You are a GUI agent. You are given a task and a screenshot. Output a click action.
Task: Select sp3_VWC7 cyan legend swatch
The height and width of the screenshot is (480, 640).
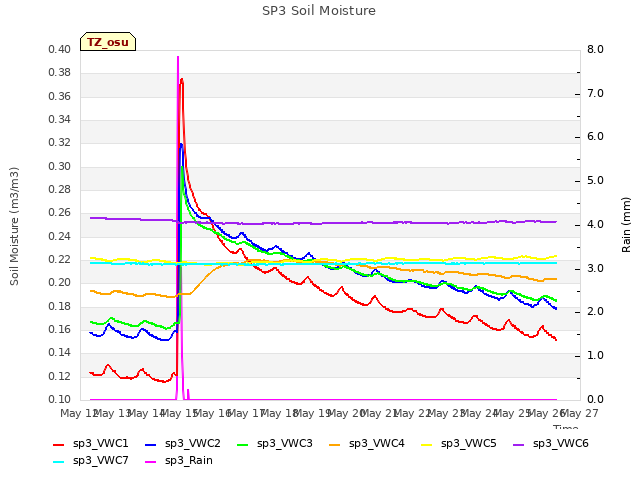[x=59, y=462]
